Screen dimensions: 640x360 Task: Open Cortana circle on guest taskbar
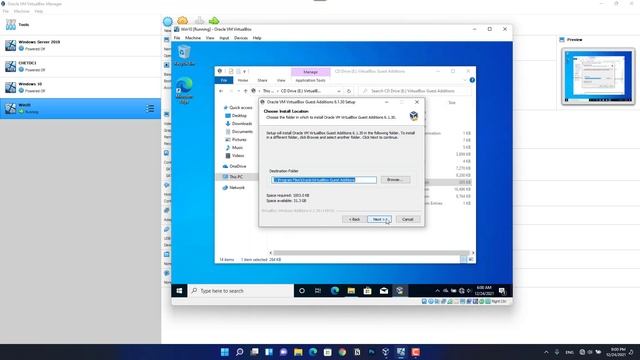click(x=302, y=291)
